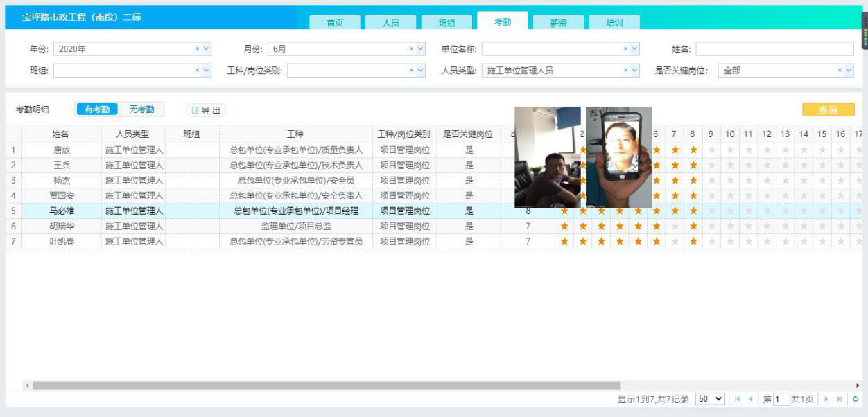Click 马必雄's gray day 10 star
The width and height of the screenshot is (868, 417).
[x=729, y=211]
